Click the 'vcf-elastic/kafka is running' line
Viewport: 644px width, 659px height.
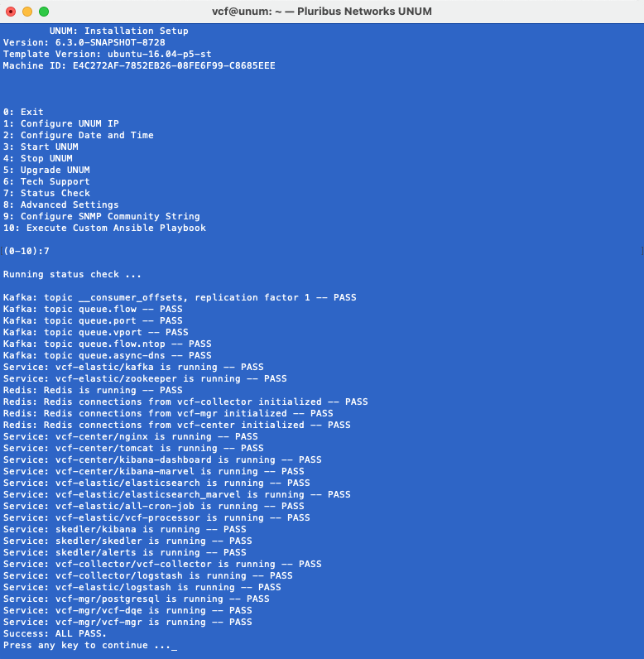click(133, 368)
